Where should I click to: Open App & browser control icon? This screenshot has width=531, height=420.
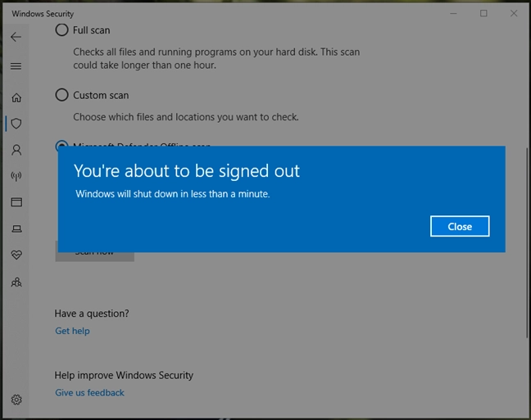click(16, 202)
